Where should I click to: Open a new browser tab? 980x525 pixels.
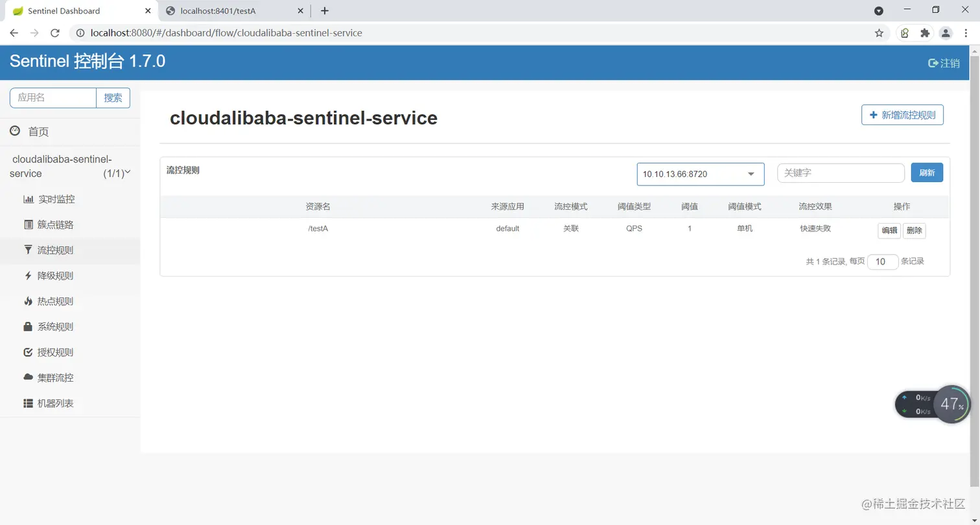click(325, 10)
